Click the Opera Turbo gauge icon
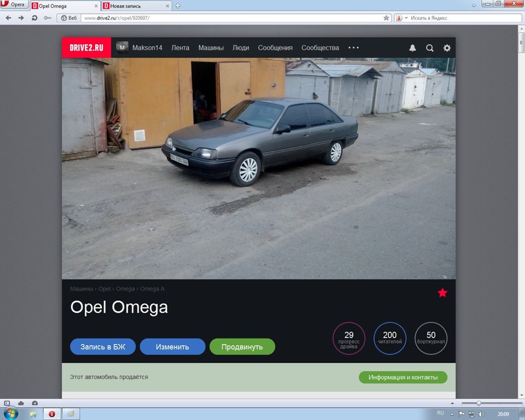This screenshot has width=525, height=420. (x=35, y=403)
